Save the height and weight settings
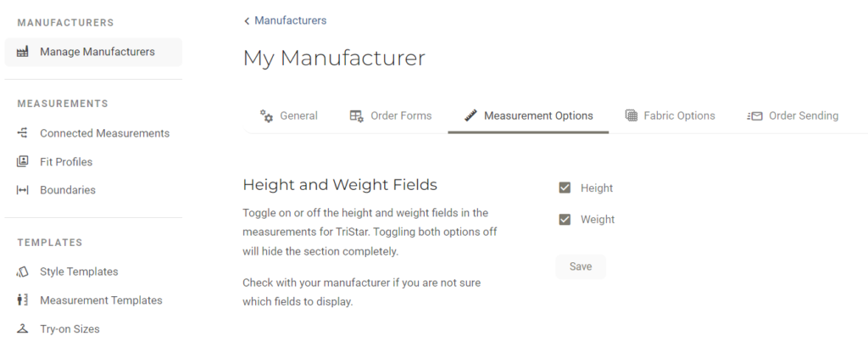Viewport: 868px width, 353px height. tap(581, 266)
